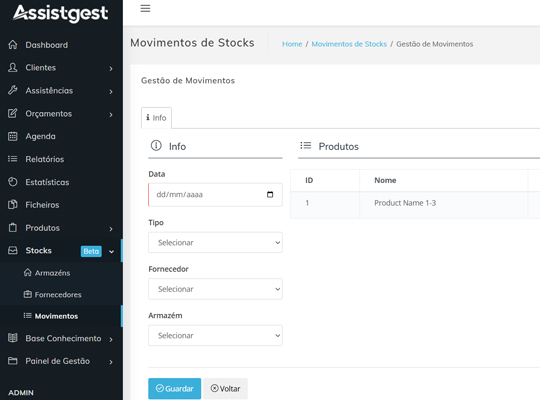Open Movimentos submenu item
This screenshot has height=400, width=540.
[56, 316]
